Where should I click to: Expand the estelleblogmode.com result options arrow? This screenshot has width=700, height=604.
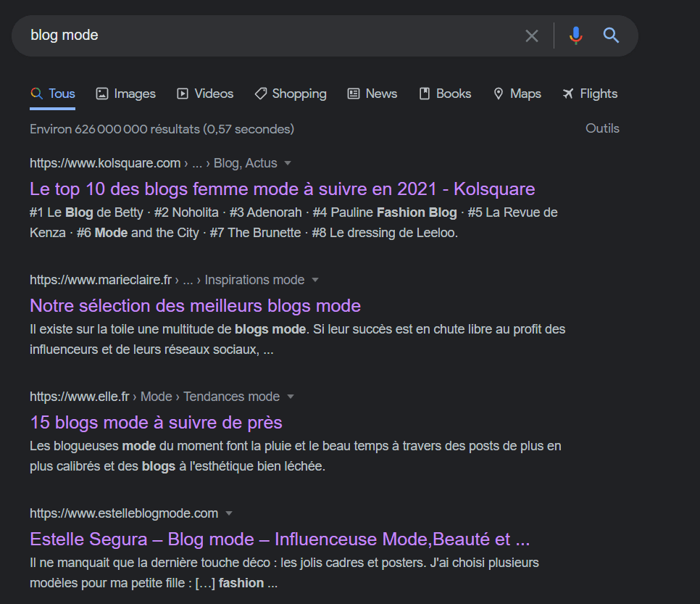coord(229,513)
